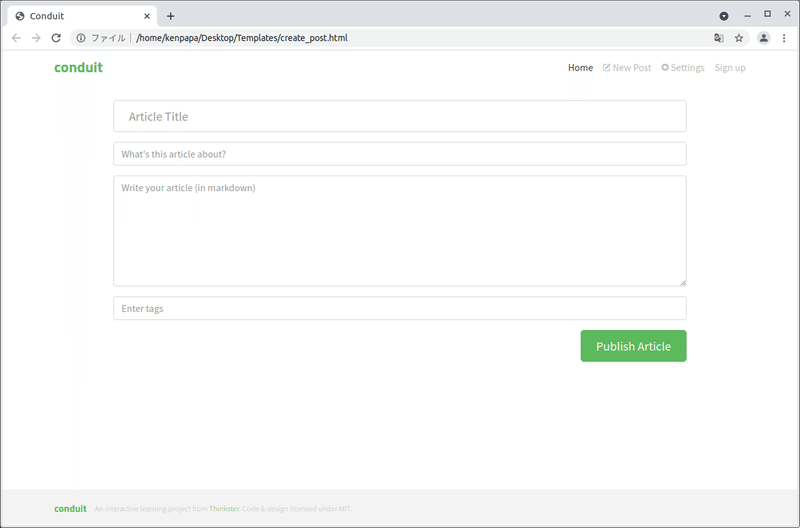Close the Conduit tab
Screen dimensions: 800x528
[147, 16]
